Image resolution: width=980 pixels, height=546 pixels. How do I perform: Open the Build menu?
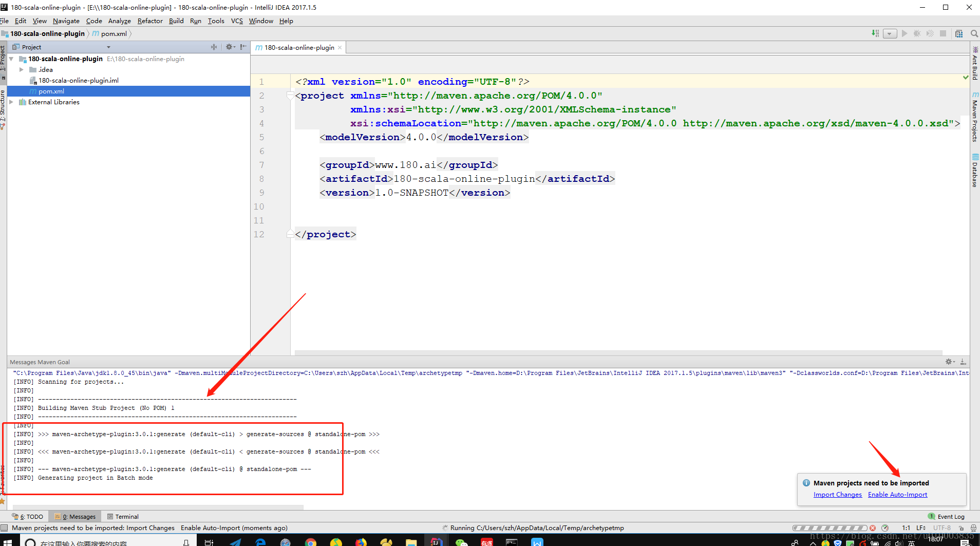pos(176,21)
